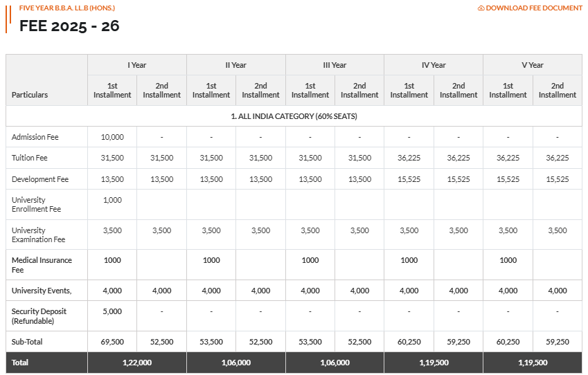Viewport: 588px width, 375px height.
Task: Click the Security Deposit 5,000 amount
Action: [x=112, y=311]
